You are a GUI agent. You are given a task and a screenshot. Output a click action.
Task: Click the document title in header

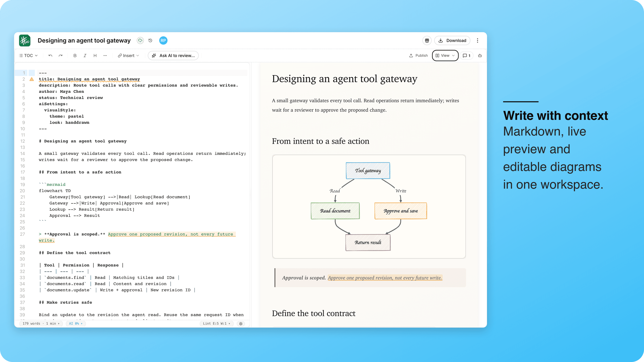point(84,40)
